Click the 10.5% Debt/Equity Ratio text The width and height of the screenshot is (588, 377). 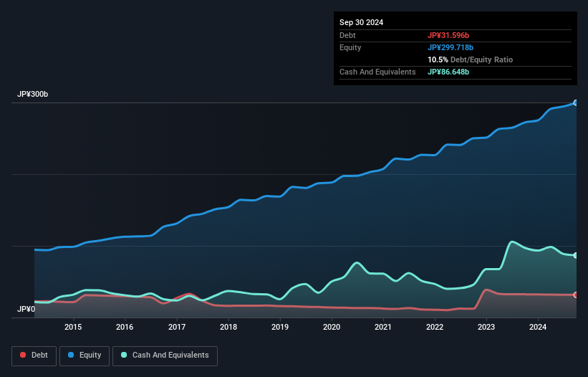[x=470, y=59]
